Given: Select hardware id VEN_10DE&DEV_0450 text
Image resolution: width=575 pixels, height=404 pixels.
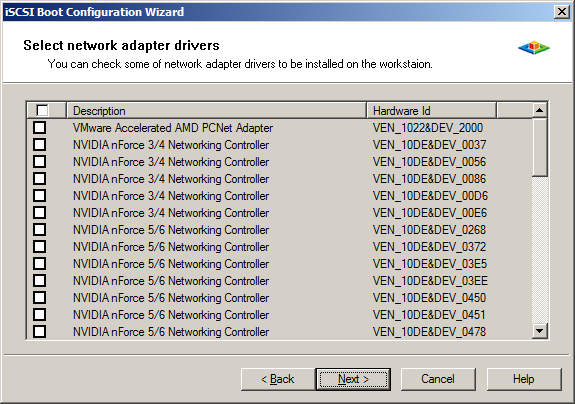Looking at the screenshot, I should (x=429, y=298).
